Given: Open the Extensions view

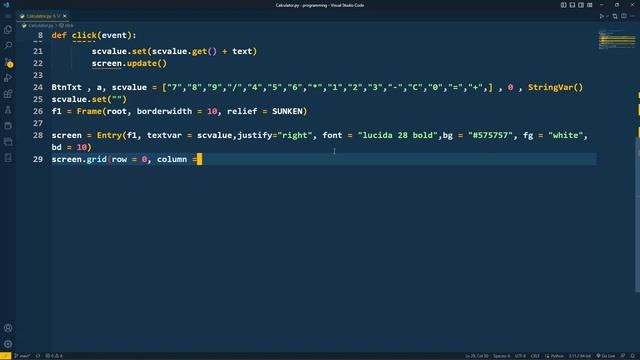Looking at the screenshot, I should tap(8, 94).
